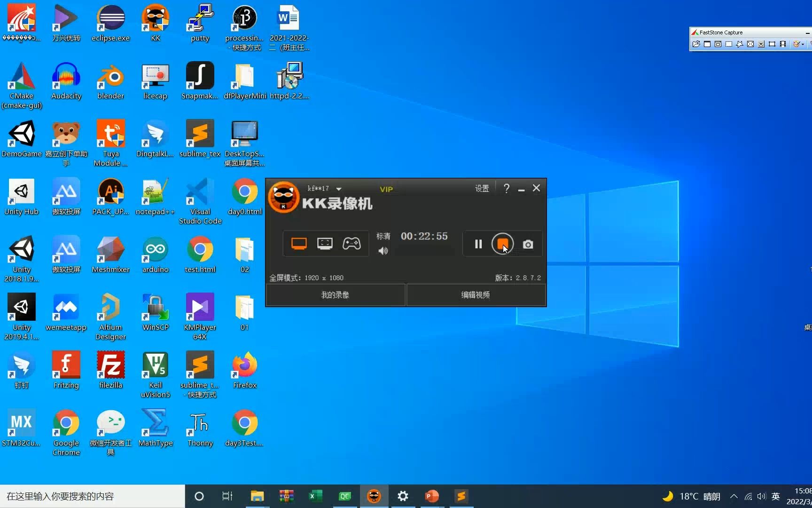
Task: Take a screenshot with the KK camera icon
Action: 528,245
